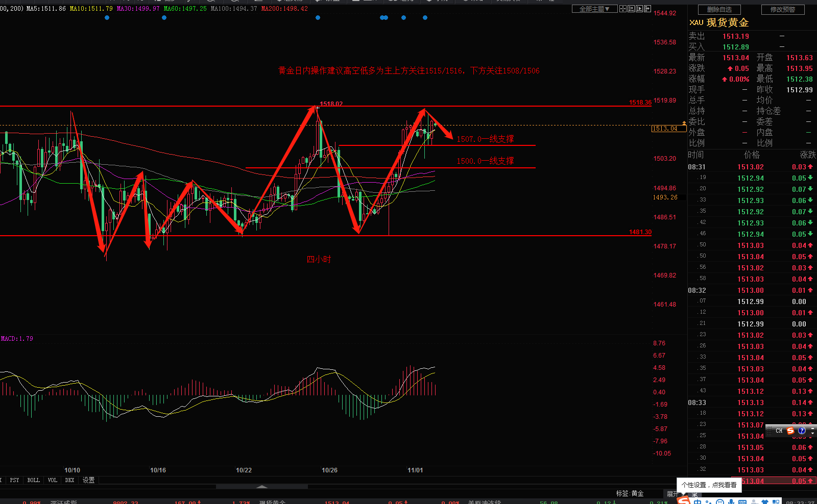817x504 pixels.
Task: Select the DKX indicator tab
Action: (x=70, y=480)
